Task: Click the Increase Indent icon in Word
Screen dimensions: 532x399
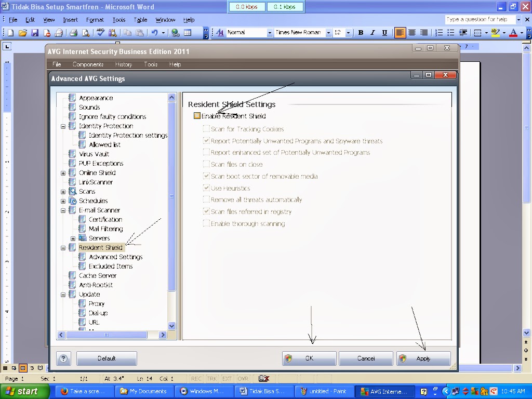Action: click(463, 33)
